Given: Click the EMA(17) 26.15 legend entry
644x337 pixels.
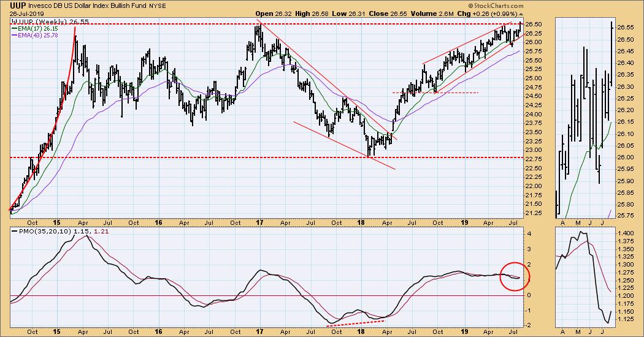Looking at the screenshot, I should pyautogui.click(x=37, y=29).
